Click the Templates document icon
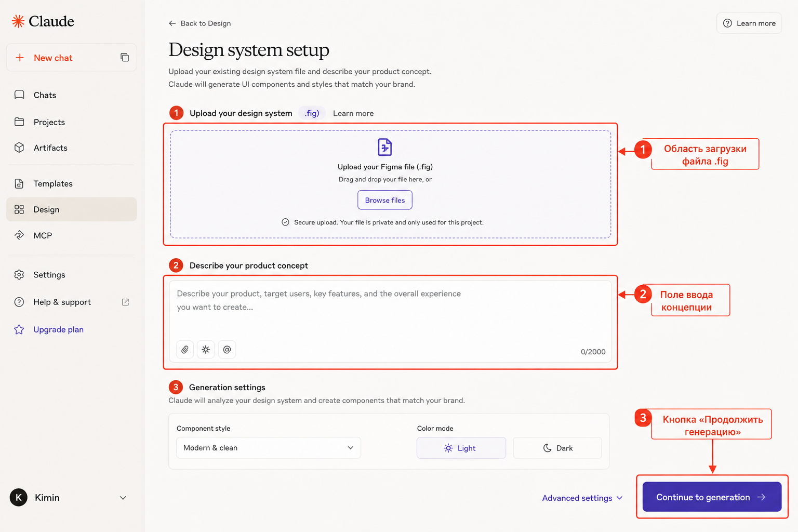 tap(19, 183)
